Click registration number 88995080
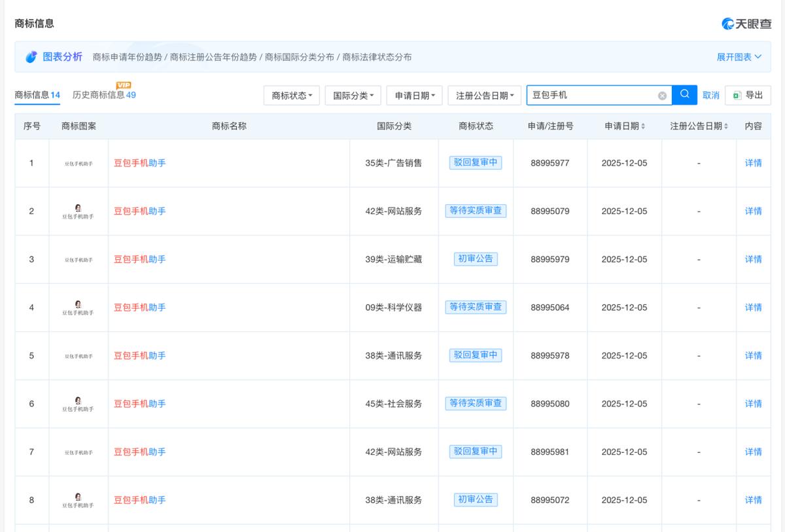 [550, 404]
